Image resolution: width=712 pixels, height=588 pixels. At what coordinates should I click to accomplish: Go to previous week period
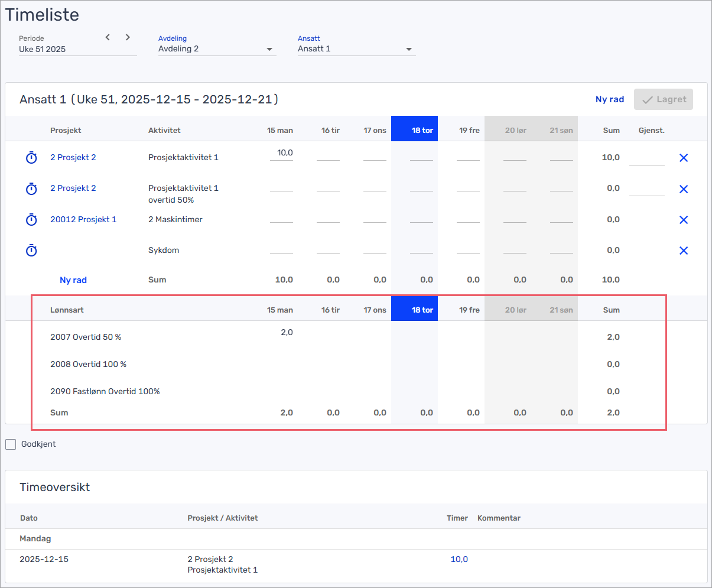[108, 37]
